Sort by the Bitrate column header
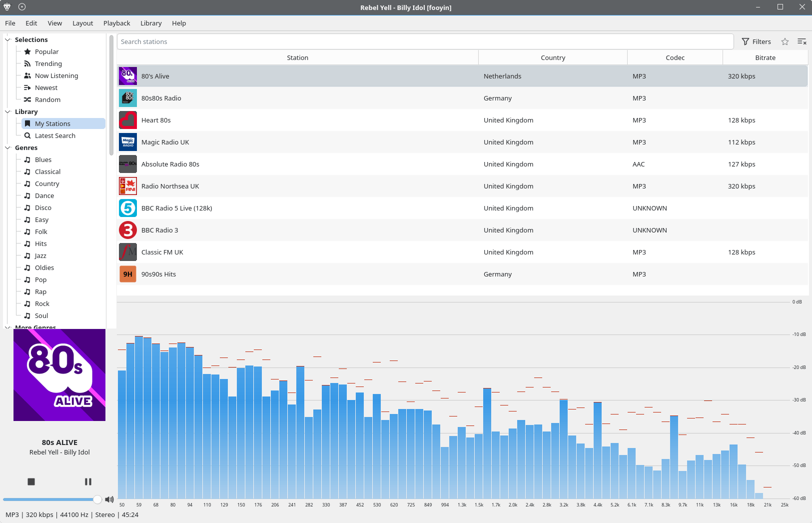 (x=766, y=57)
